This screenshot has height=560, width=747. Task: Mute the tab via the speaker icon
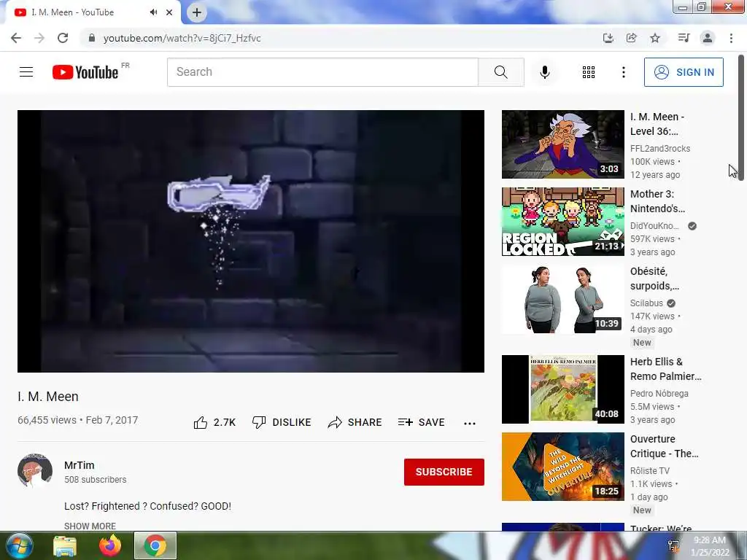tap(153, 12)
